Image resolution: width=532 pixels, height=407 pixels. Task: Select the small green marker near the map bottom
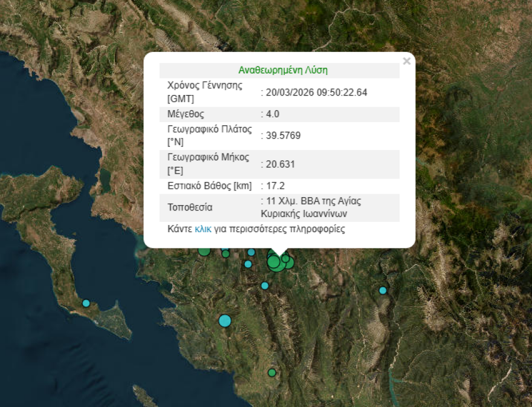pyautogui.click(x=271, y=372)
